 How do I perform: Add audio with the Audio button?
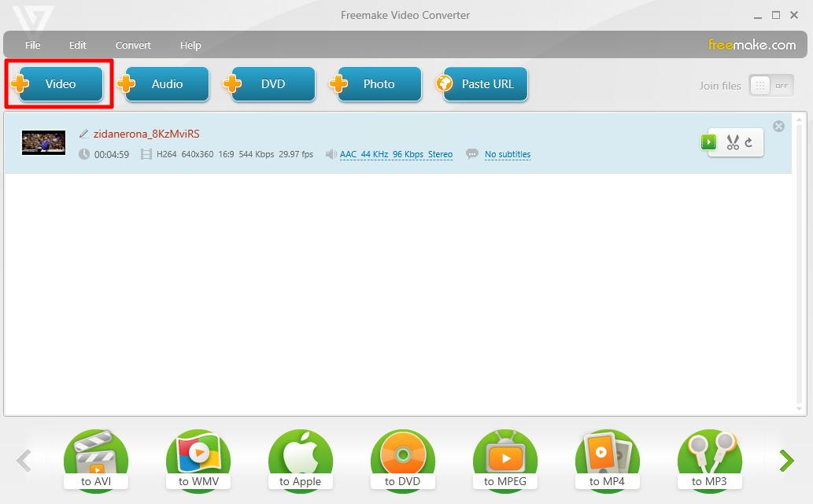164,84
